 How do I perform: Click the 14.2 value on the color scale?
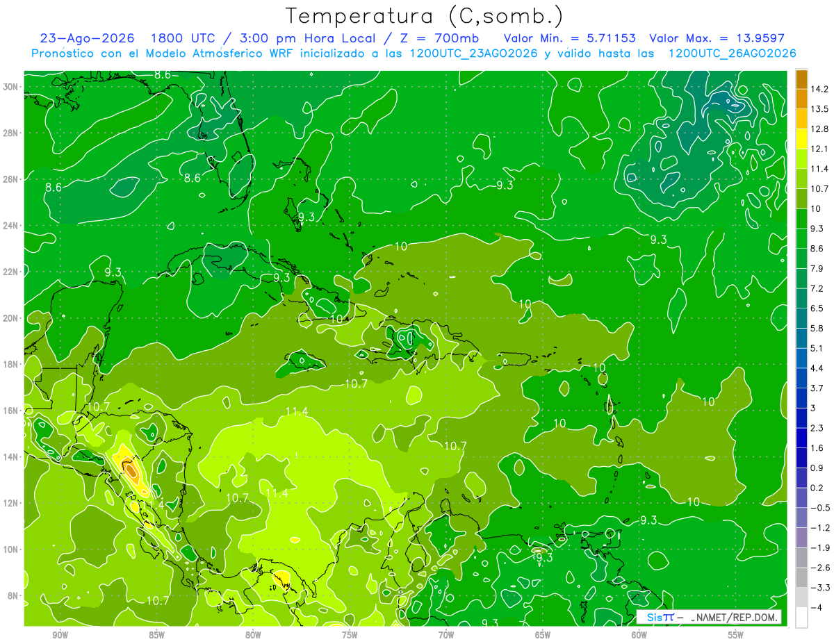click(819, 89)
